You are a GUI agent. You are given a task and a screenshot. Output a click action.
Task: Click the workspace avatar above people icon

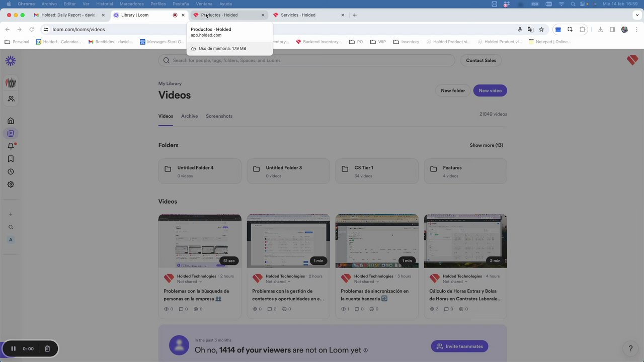coord(11,83)
